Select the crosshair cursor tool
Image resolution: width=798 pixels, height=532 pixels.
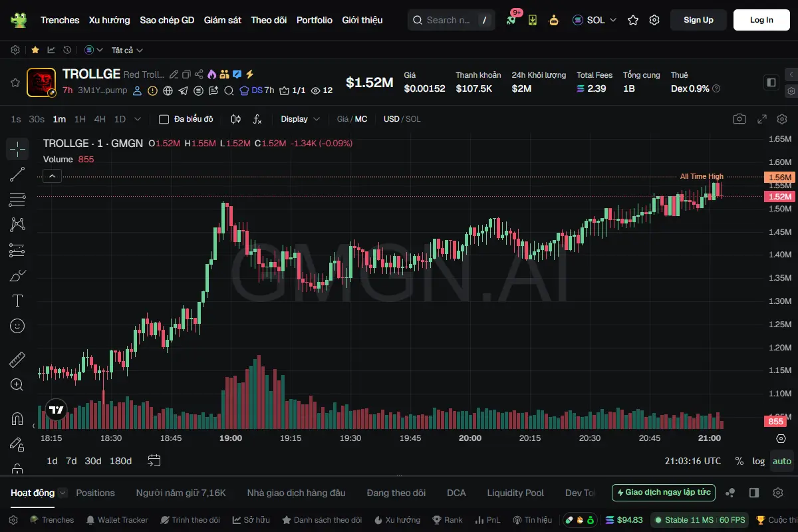tap(17, 149)
